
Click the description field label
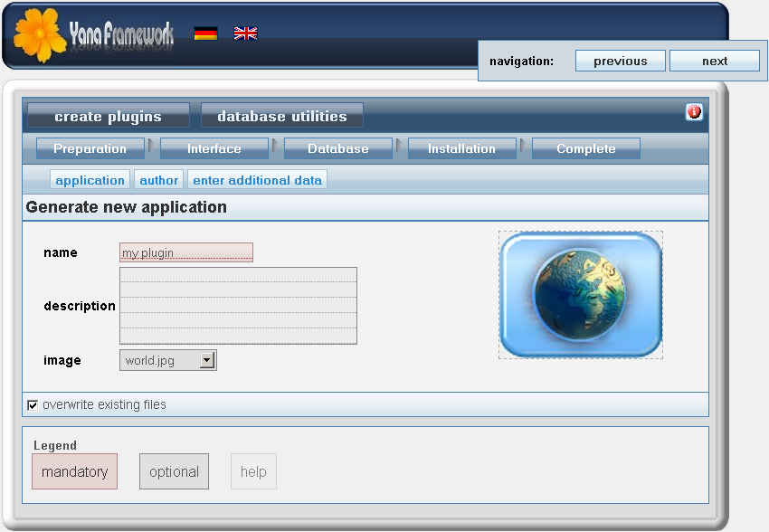(x=80, y=306)
